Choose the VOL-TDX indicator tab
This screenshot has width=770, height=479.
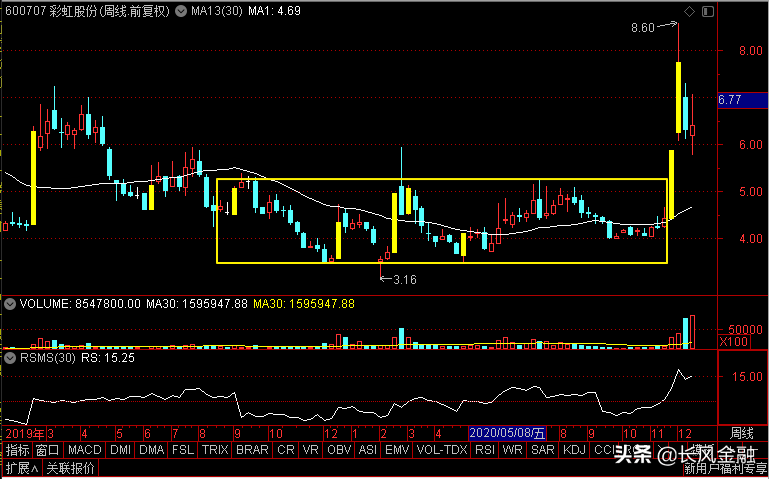[x=441, y=450]
